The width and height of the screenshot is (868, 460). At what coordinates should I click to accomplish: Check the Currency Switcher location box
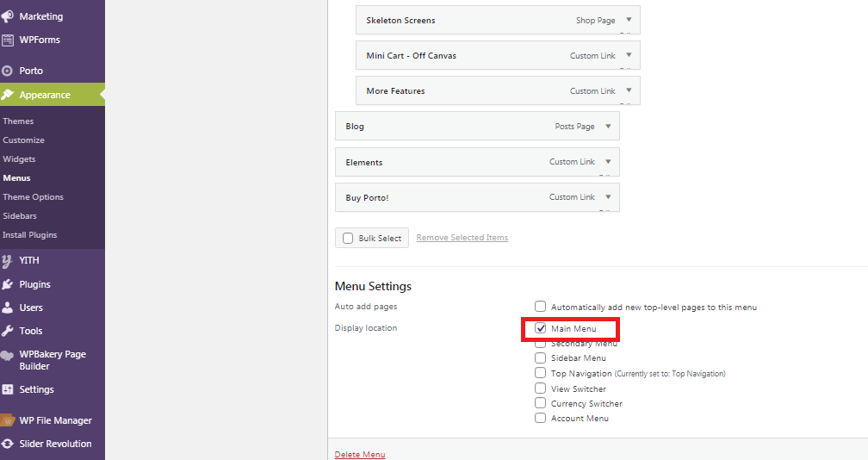tap(540, 403)
